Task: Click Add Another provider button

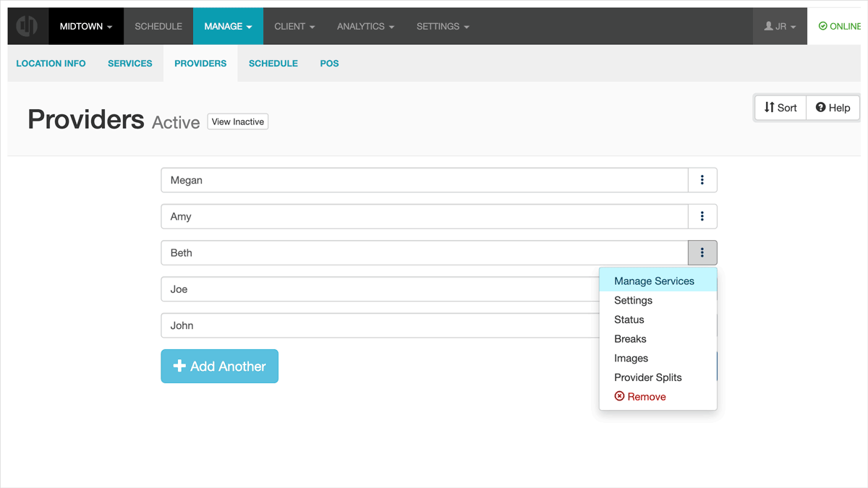Action: point(219,367)
